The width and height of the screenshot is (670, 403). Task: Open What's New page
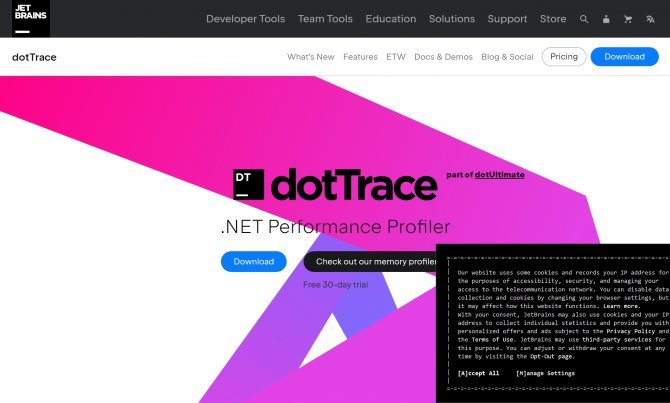point(311,57)
